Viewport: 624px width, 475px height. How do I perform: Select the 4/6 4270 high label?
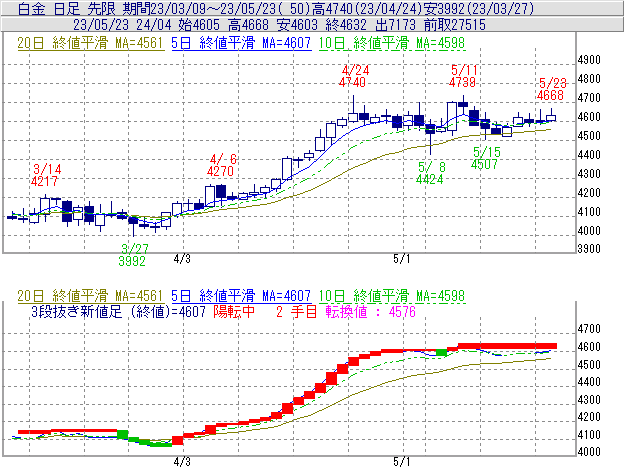222,165
